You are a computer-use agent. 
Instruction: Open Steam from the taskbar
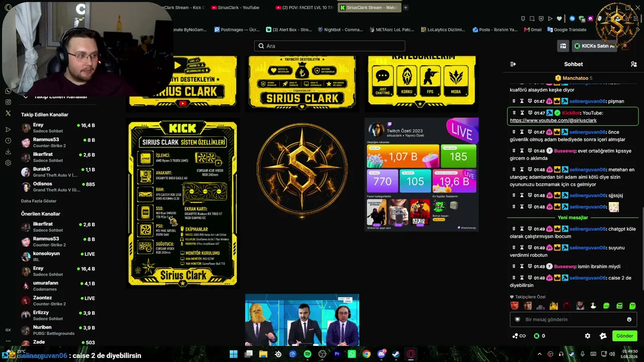pos(396,354)
